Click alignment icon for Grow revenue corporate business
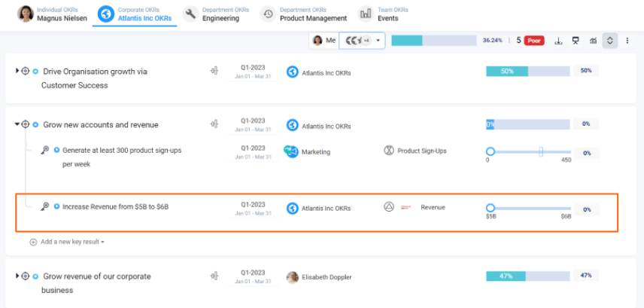Viewport: 644px width, 308px height. pyautogui.click(x=214, y=276)
